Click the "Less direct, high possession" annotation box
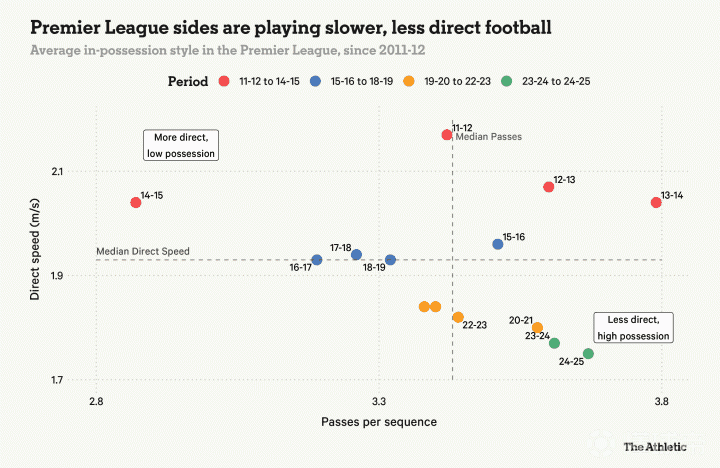 [x=633, y=327]
